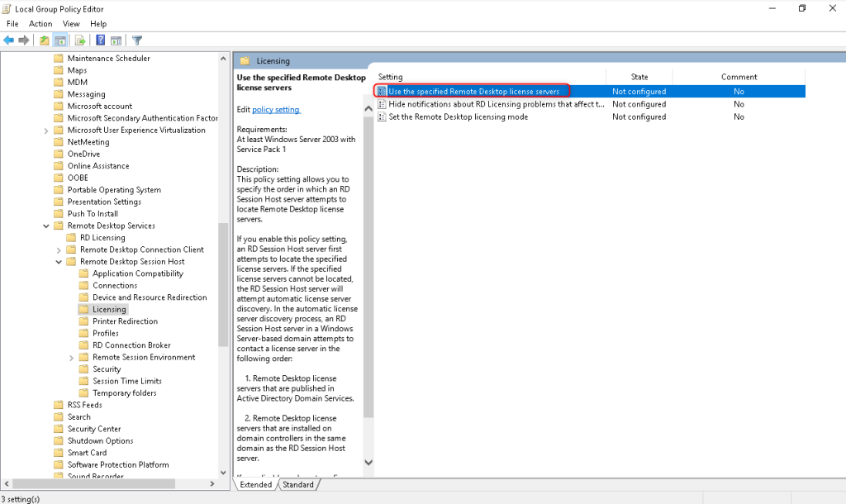Open Help via the question mark icon
This screenshot has height=504, width=846.
click(x=100, y=40)
